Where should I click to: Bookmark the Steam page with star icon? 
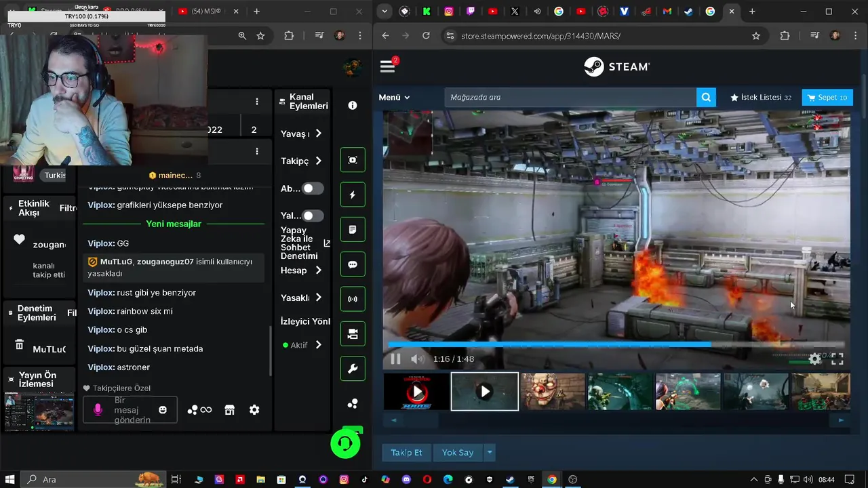pyautogui.click(x=756, y=36)
